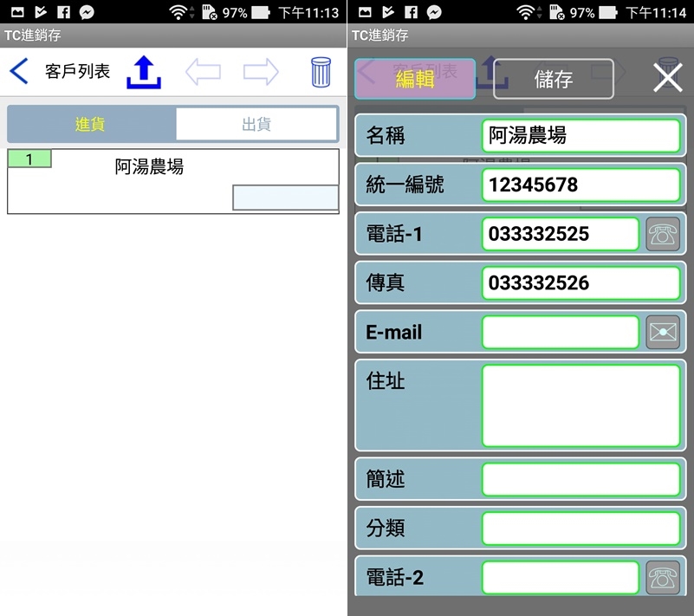Image resolution: width=694 pixels, height=616 pixels.
Task: Tap the 電話-1 field with 033332525
Action: 561,234
